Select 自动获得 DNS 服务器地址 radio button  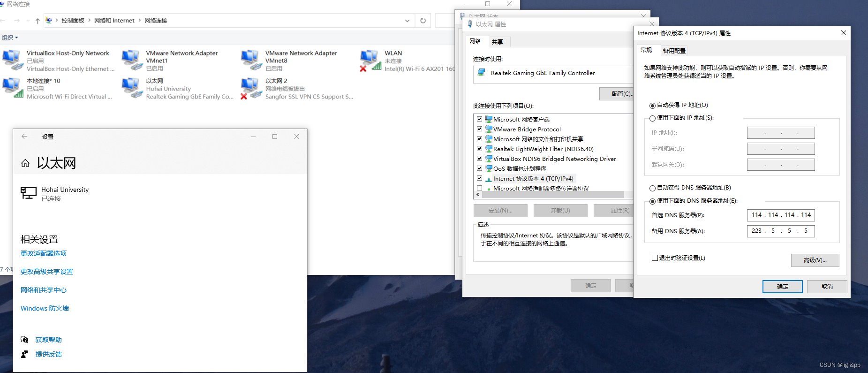pyautogui.click(x=652, y=188)
